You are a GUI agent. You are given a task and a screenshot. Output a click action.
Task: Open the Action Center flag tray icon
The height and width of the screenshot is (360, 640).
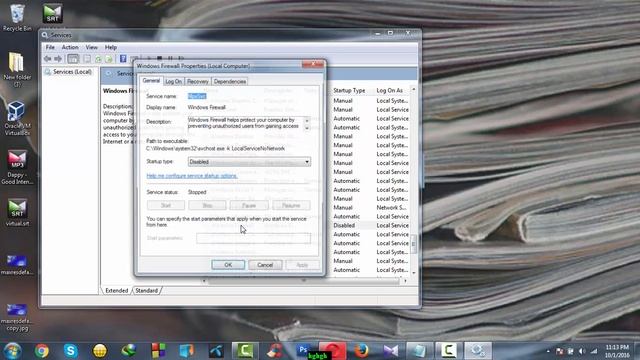pos(560,351)
